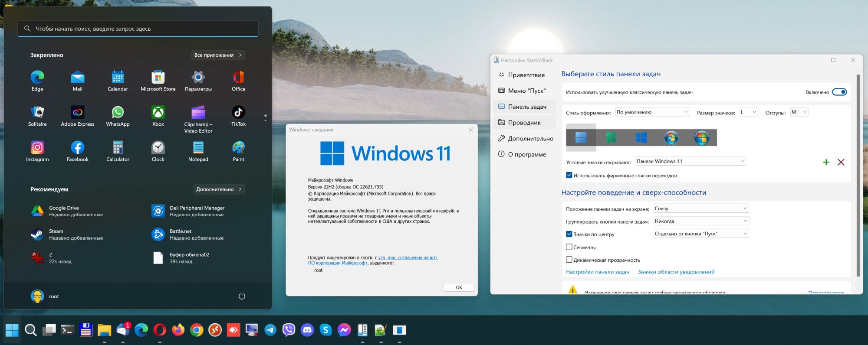Click the power button in Start menu
Viewport: 868px width, 345px height.
click(x=242, y=296)
